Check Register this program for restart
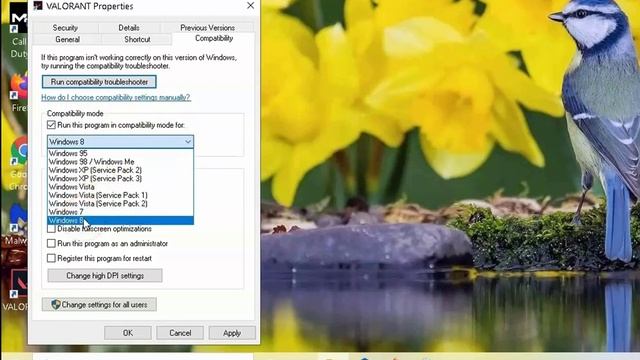 tap(51, 258)
